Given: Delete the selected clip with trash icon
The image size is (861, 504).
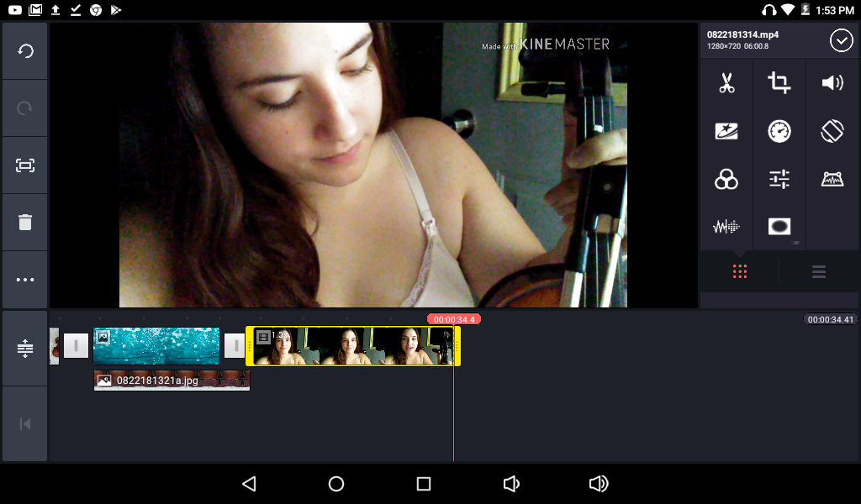Looking at the screenshot, I should click(x=25, y=223).
